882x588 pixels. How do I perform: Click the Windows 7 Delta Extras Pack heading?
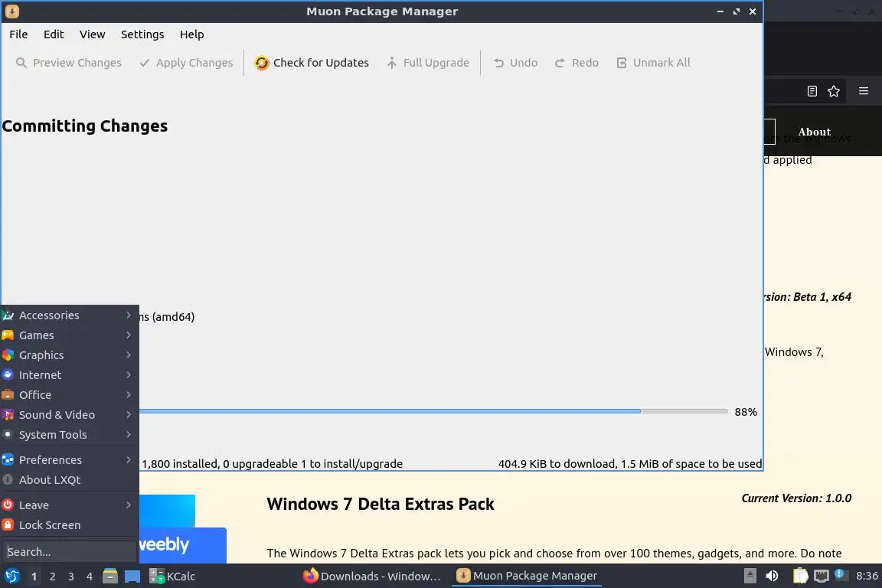[x=381, y=504]
